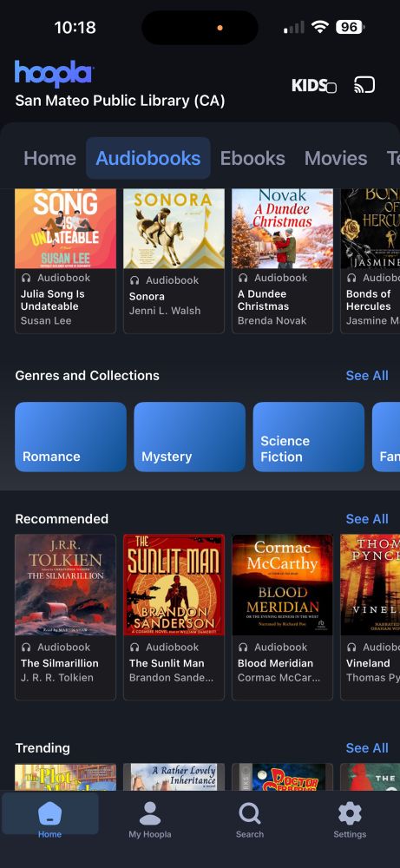Open The Silmarillion audiobook cover

(65, 584)
